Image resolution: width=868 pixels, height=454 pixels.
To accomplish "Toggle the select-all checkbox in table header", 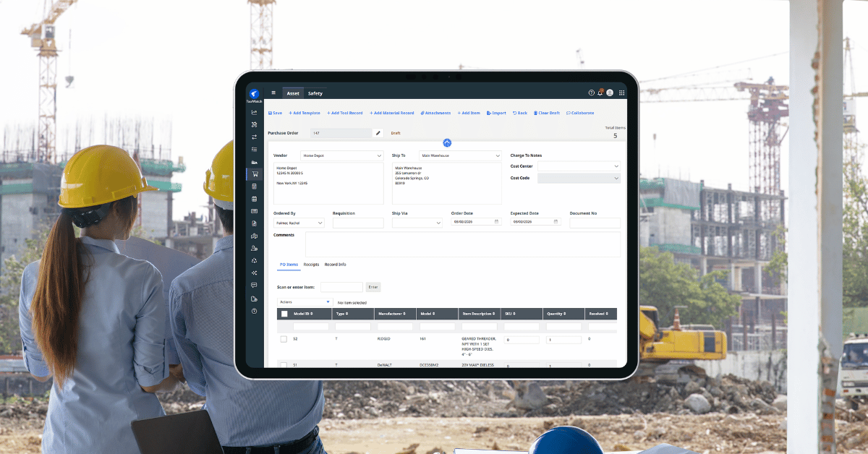I will 284,314.
